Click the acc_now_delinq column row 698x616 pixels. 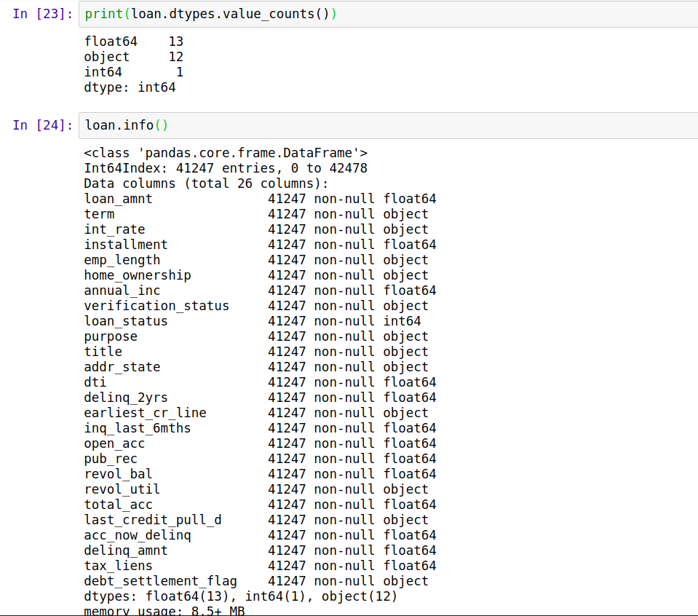click(260, 535)
